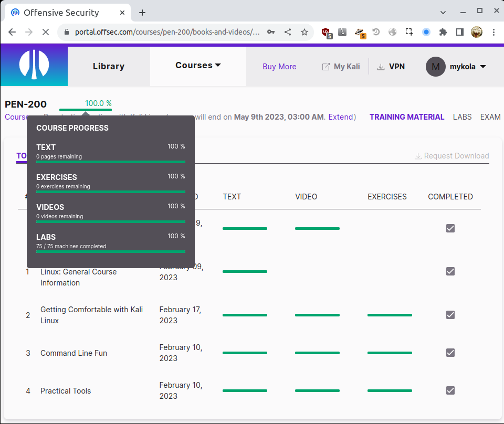Open the Library section
This screenshot has width=504, height=424.
[x=109, y=66]
